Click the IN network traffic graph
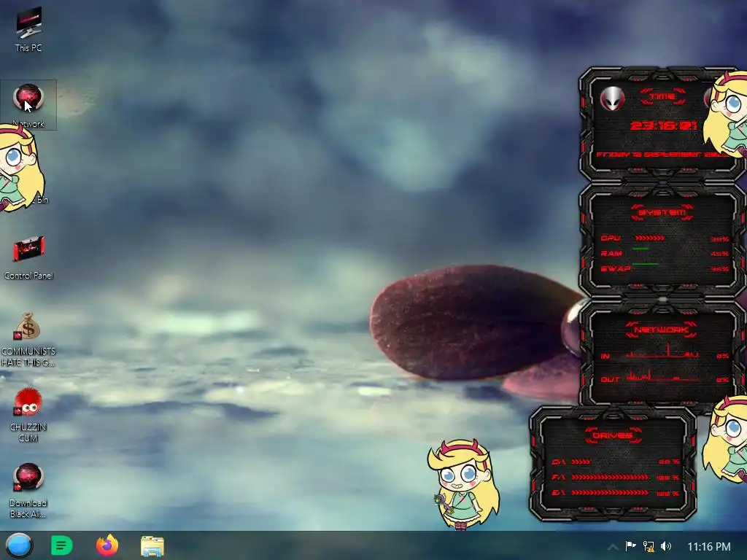The height and width of the screenshot is (560, 747). [662, 351]
